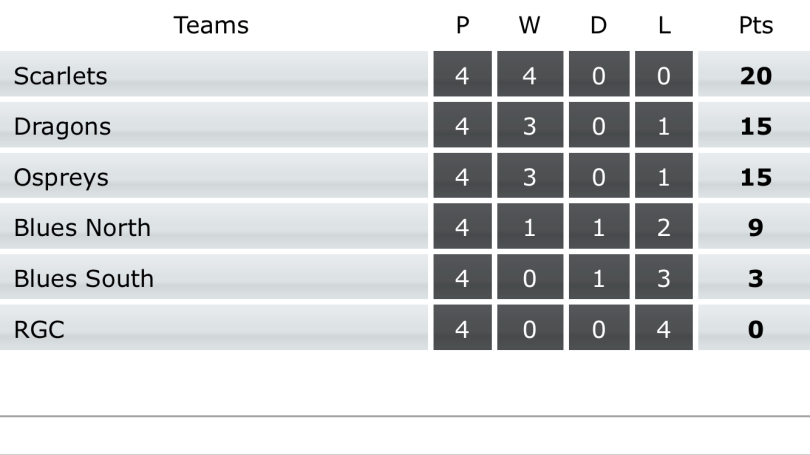810x455 pixels.
Task: Click Blues North's 9 points value
Action: (755, 228)
